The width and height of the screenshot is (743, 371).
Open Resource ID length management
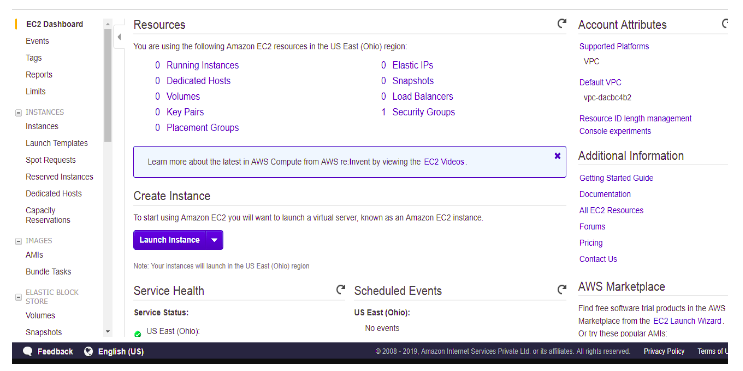(635, 118)
